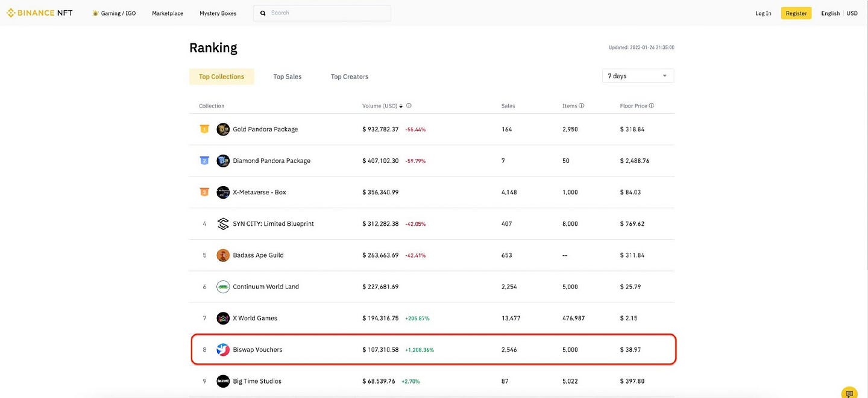Click X-Metaverse - Box avatar
The height and width of the screenshot is (398, 868).
pyautogui.click(x=223, y=192)
